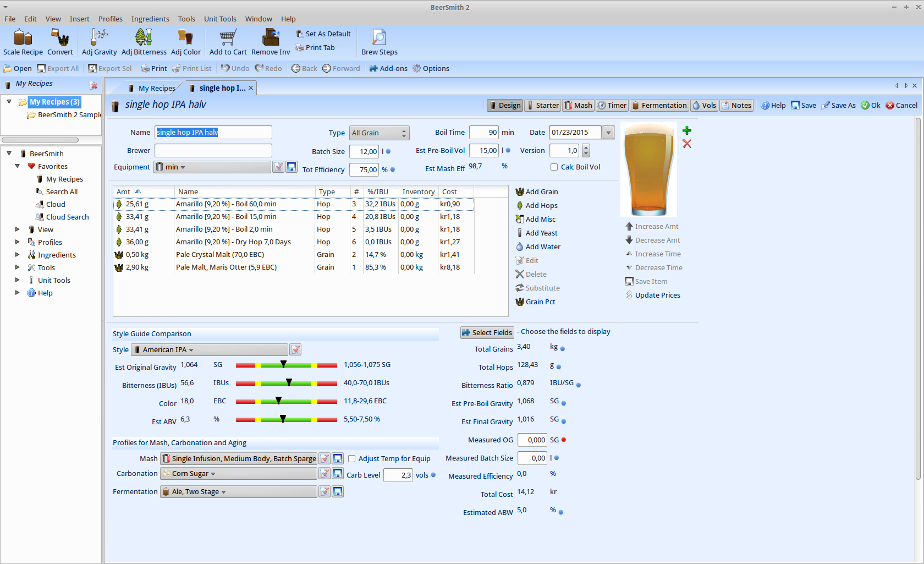This screenshot has height=564, width=924.
Task: Click Add Hops
Action: click(537, 205)
